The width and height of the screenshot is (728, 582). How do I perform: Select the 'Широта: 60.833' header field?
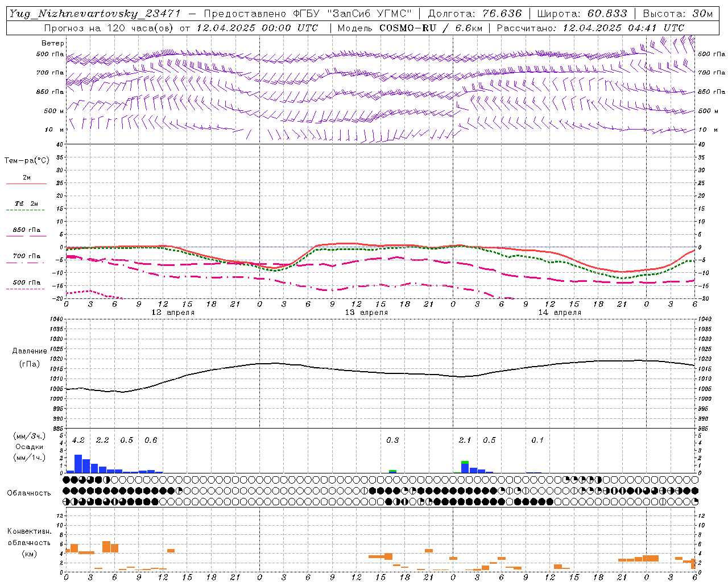click(x=582, y=14)
